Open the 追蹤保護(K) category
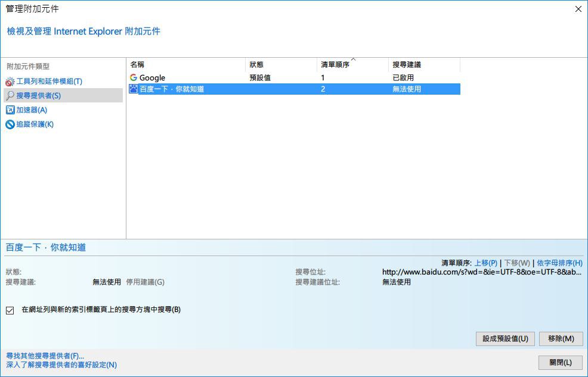This screenshot has height=377, width=588. (x=35, y=124)
